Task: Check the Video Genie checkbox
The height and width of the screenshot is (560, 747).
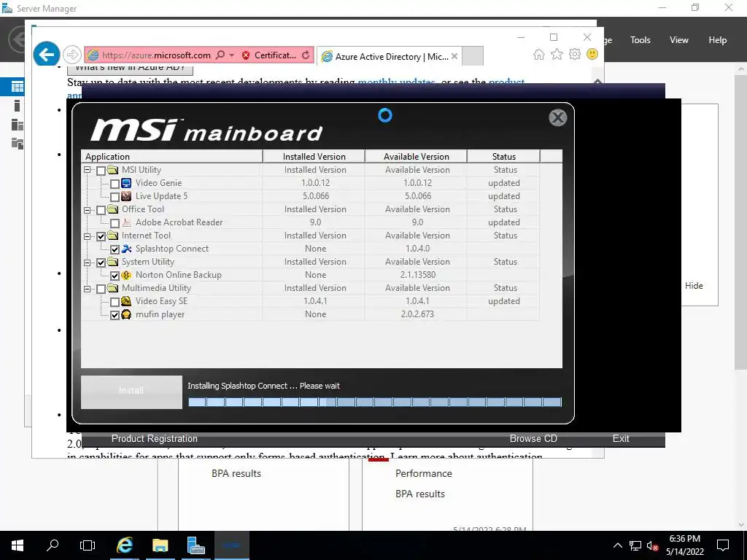Action: pos(115,183)
